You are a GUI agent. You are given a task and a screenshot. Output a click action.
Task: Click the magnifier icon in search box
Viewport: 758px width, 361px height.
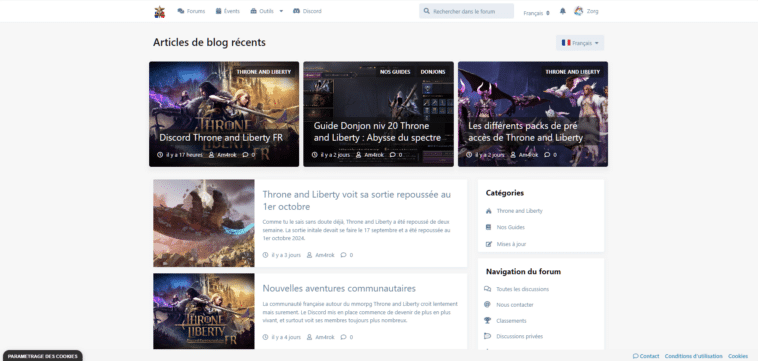pos(426,11)
